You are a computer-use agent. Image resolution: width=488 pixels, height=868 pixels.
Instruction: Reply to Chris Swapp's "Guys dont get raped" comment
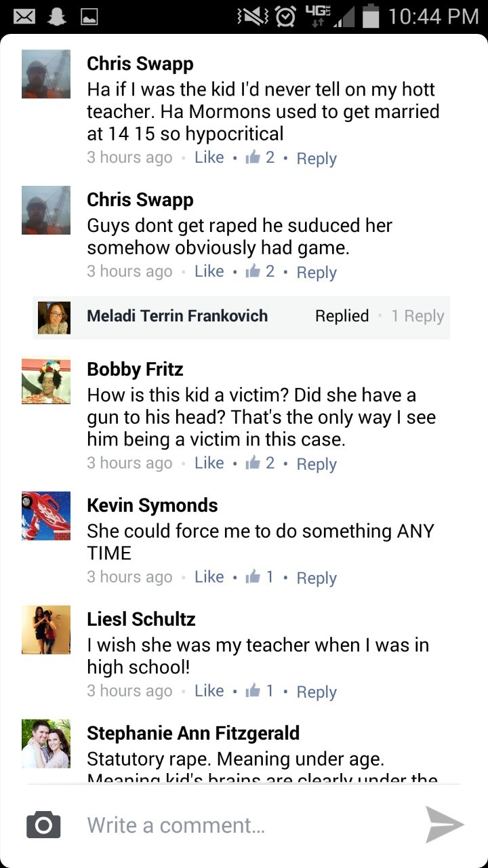pyautogui.click(x=317, y=272)
